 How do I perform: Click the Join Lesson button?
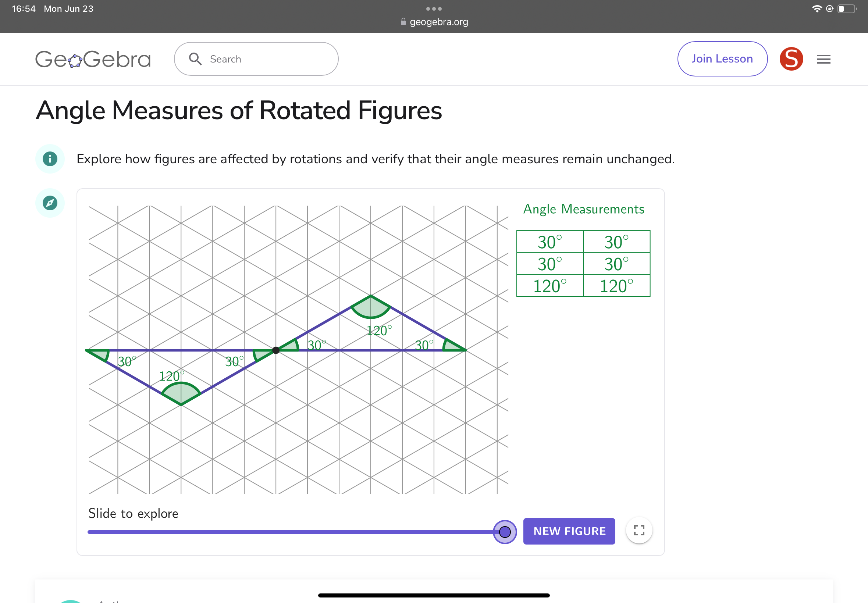[722, 59]
